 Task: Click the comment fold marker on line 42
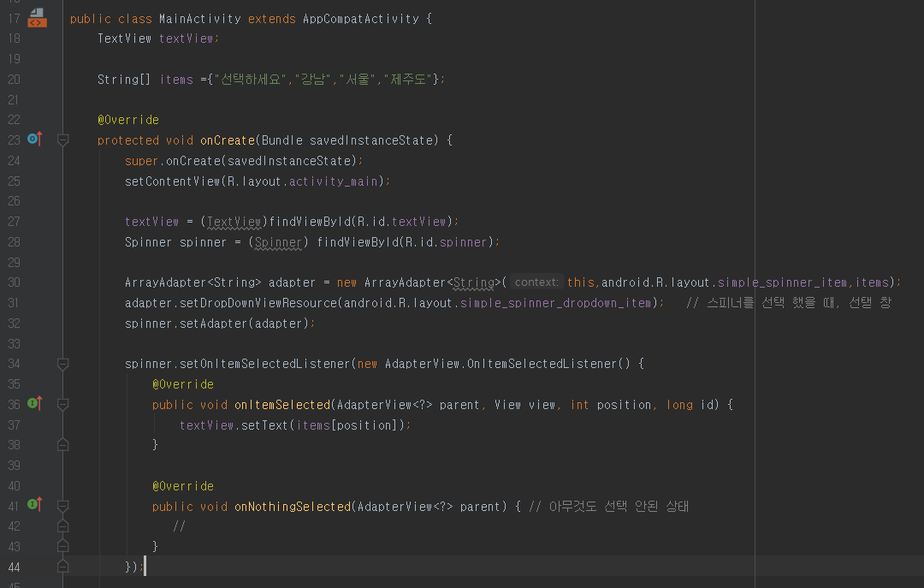pos(62,526)
